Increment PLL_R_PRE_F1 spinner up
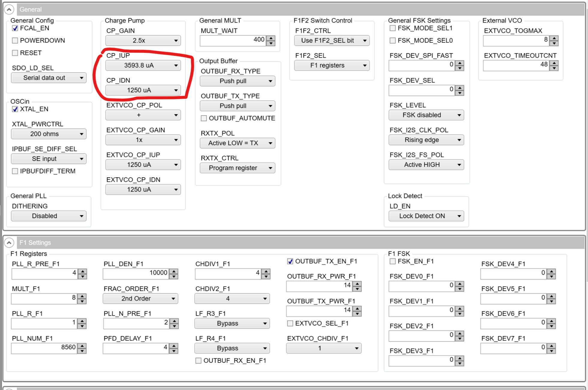588x390 pixels. (x=82, y=271)
